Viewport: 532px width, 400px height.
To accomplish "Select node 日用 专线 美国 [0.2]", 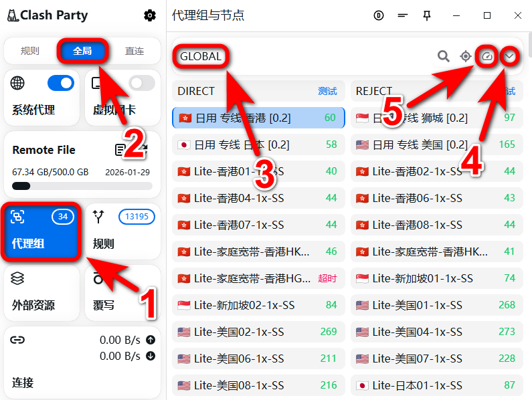I will pos(437,144).
